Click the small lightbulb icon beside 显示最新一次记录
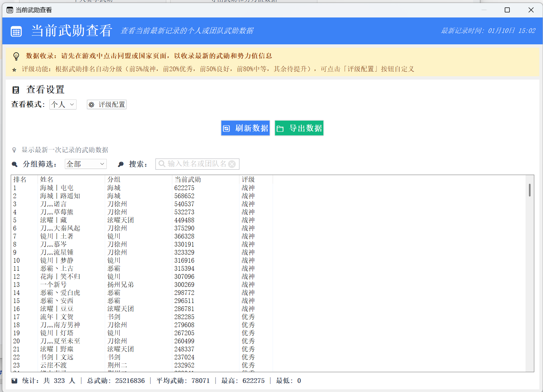The height and width of the screenshot is (392, 543). coord(14,150)
